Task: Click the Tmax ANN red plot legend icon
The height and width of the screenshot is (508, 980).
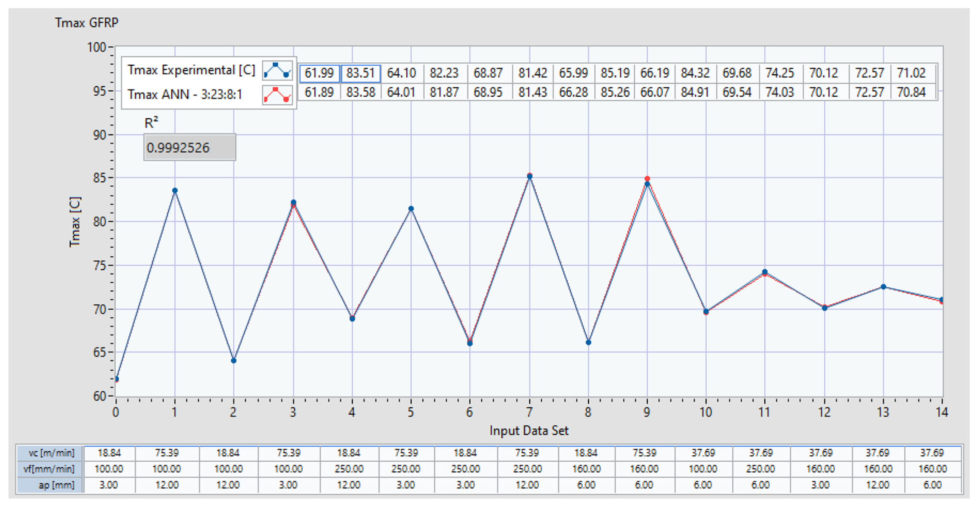Action: click(x=277, y=95)
